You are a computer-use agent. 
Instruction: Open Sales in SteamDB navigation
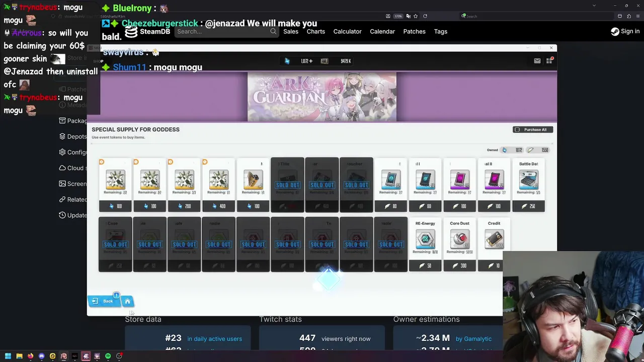[291, 31]
